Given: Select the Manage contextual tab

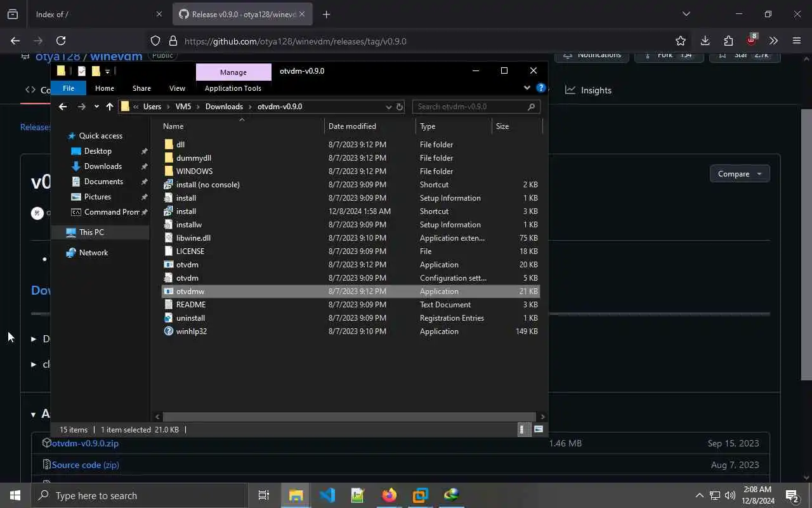Looking at the screenshot, I should point(233,72).
